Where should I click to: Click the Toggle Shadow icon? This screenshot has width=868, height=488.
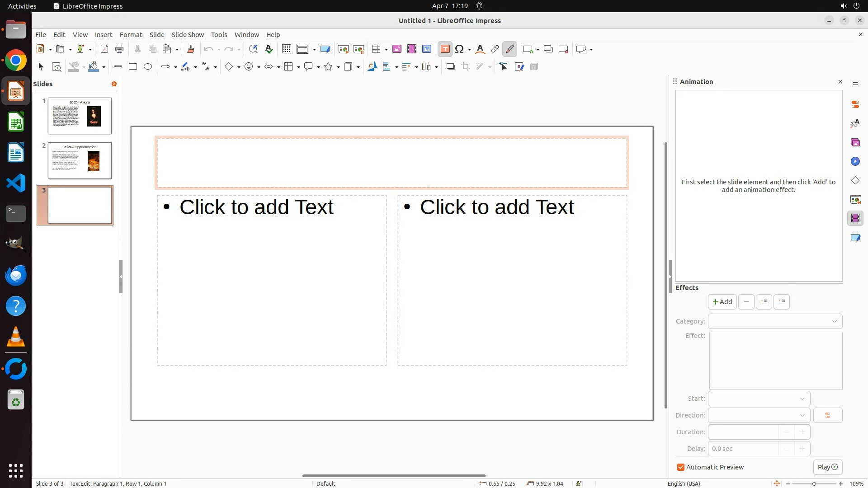[x=450, y=67]
